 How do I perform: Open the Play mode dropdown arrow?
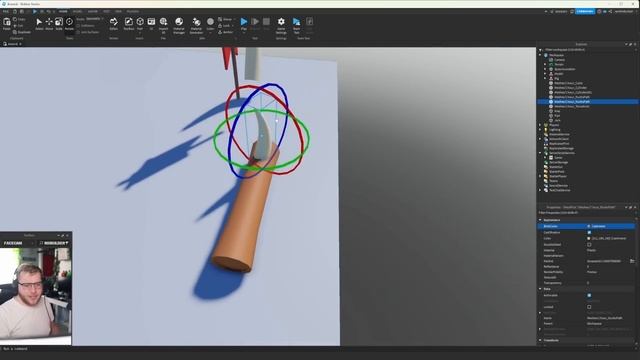pyautogui.click(x=244, y=33)
